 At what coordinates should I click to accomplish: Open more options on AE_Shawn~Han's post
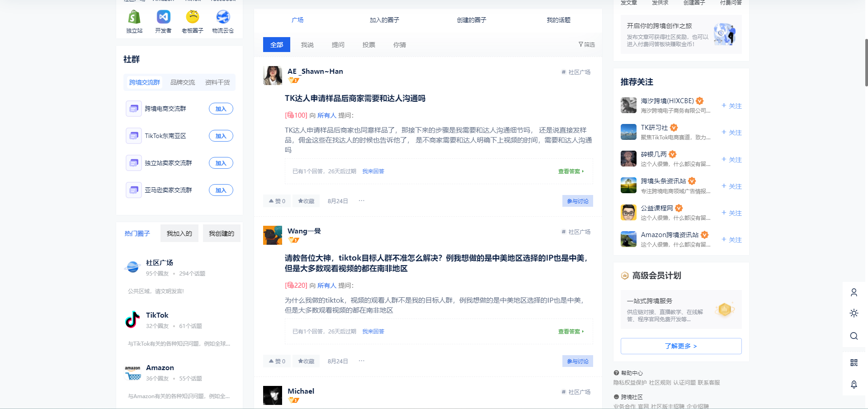pyautogui.click(x=362, y=201)
